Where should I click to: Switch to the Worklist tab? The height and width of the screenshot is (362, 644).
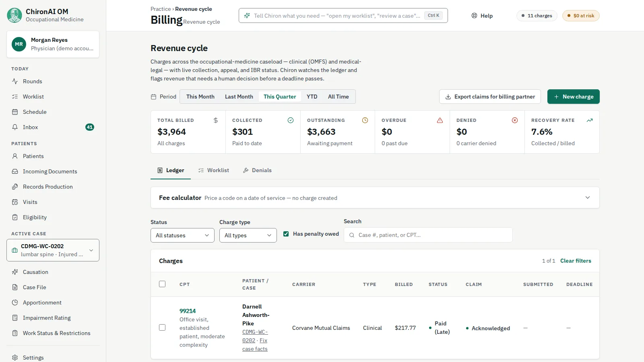pyautogui.click(x=214, y=170)
